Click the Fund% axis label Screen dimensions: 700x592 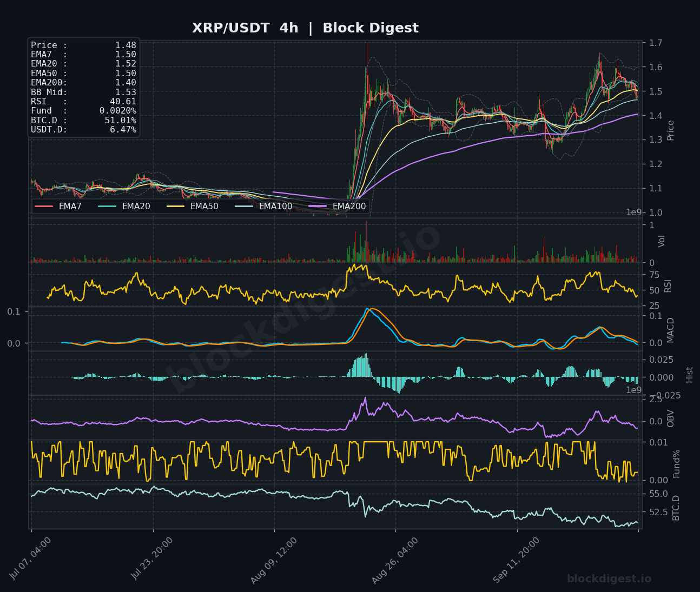tap(676, 463)
